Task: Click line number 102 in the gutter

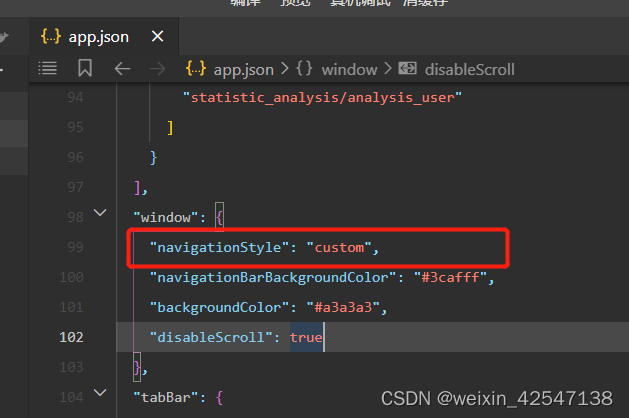Action: pyautogui.click(x=71, y=337)
